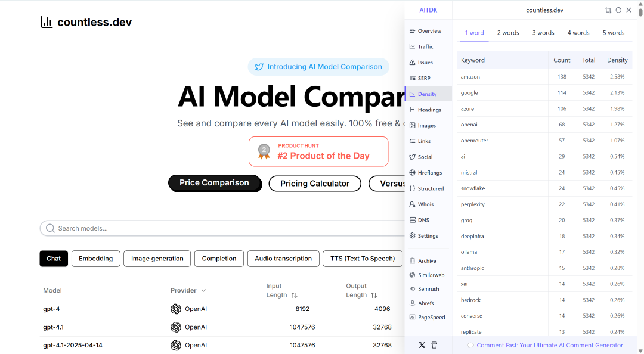Click the AITDK title link
This screenshot has width=644, height=354.
click(428, 10)
